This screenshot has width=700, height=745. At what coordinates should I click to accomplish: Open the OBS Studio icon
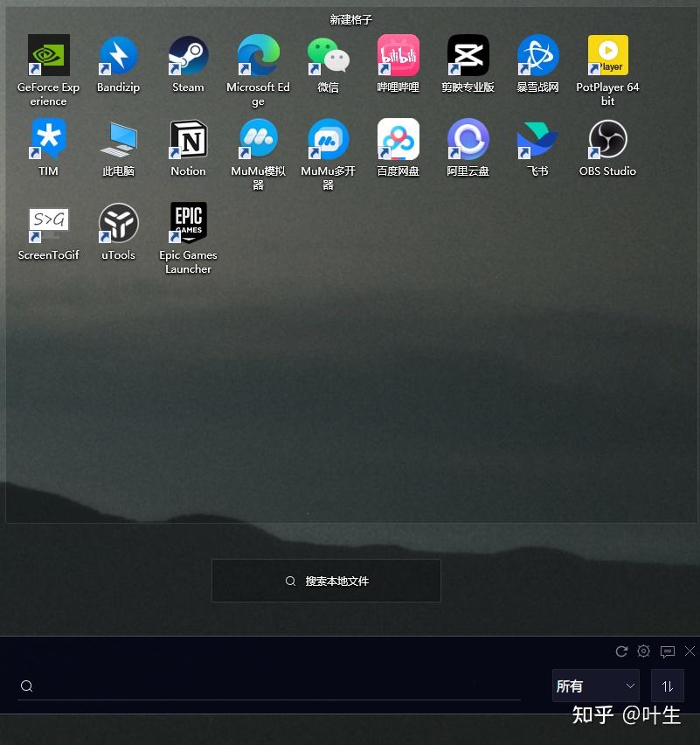click(x=607, y=139)
